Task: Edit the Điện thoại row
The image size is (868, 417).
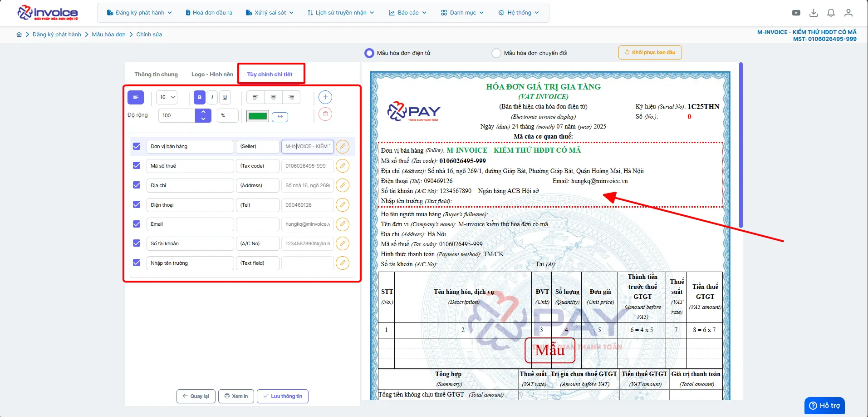Action: [x=343, y=205]
